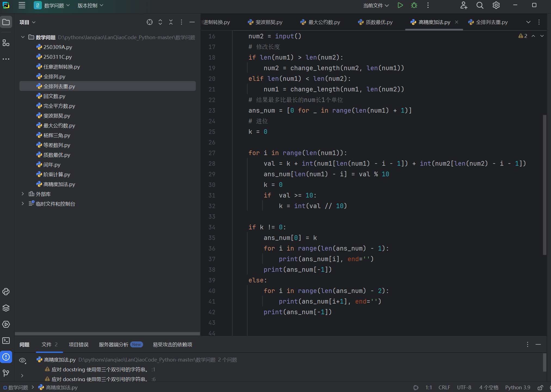The height and width of the screenshot is (392, 551).
Task: Open the Python Packages layers icon
Action: [x=6, y=308]
